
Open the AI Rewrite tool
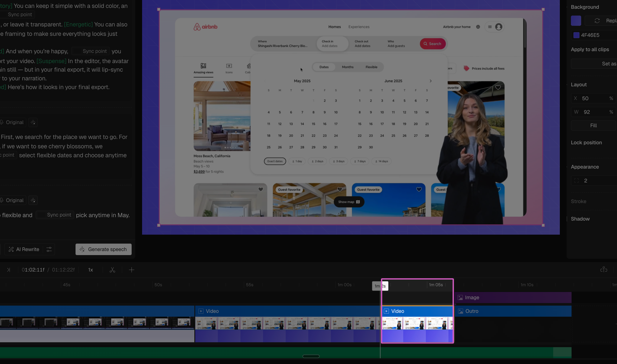[x=24, y=249]
